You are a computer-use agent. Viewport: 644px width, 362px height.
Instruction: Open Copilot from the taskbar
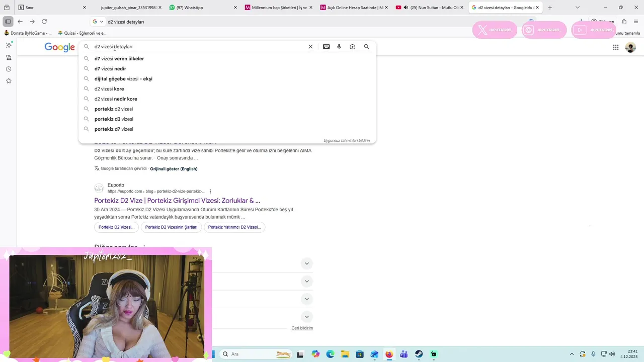pyautogui.click(x=315, y=354)
